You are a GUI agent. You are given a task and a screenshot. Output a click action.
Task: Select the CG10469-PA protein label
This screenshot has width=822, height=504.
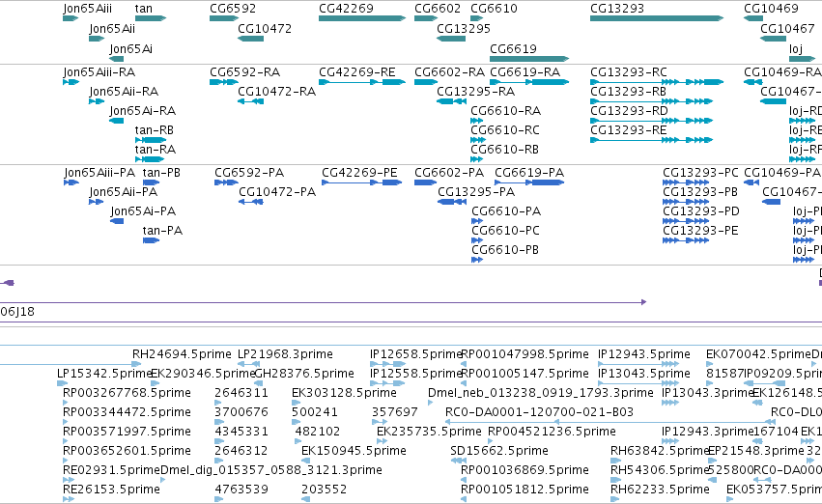pos(782,173)
